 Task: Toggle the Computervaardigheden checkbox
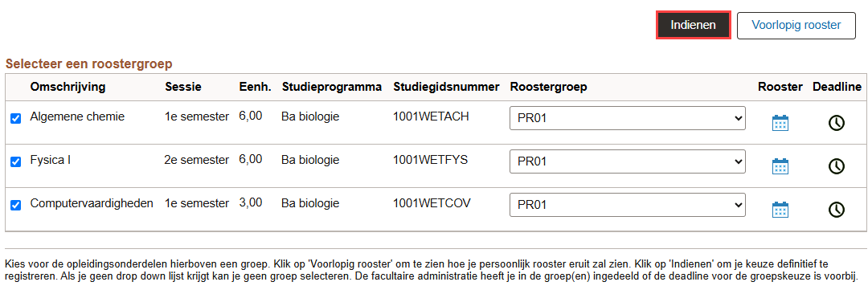click(16, 206)
